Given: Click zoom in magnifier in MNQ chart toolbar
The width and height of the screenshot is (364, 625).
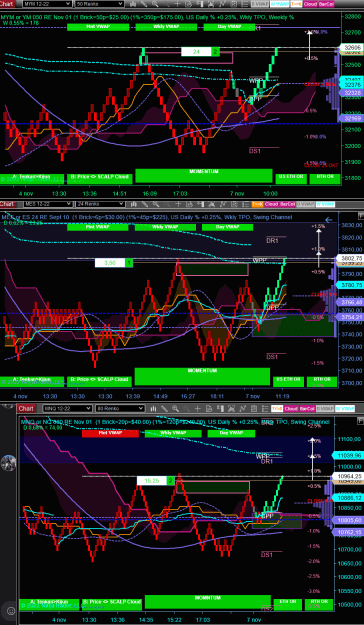Looking at the screenshot, I should coord(175,409).
